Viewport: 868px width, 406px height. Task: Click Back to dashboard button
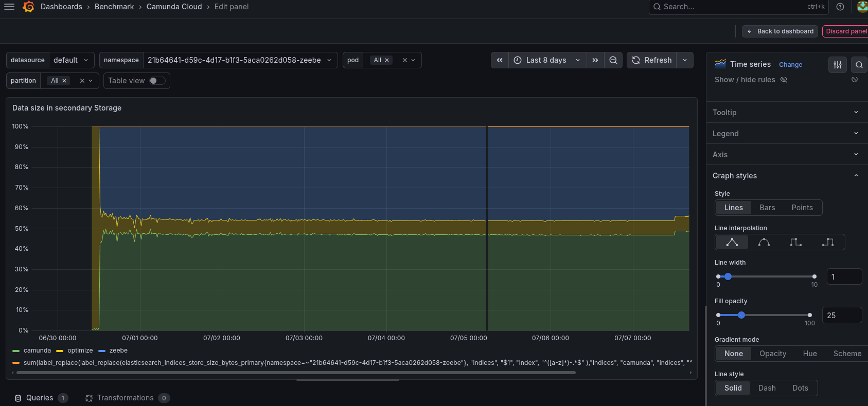(780, 31)
